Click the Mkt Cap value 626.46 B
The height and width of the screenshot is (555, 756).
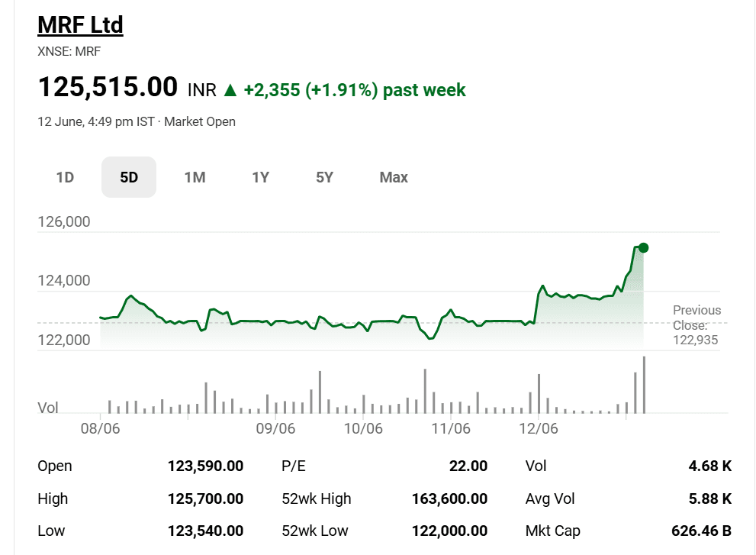702,531
